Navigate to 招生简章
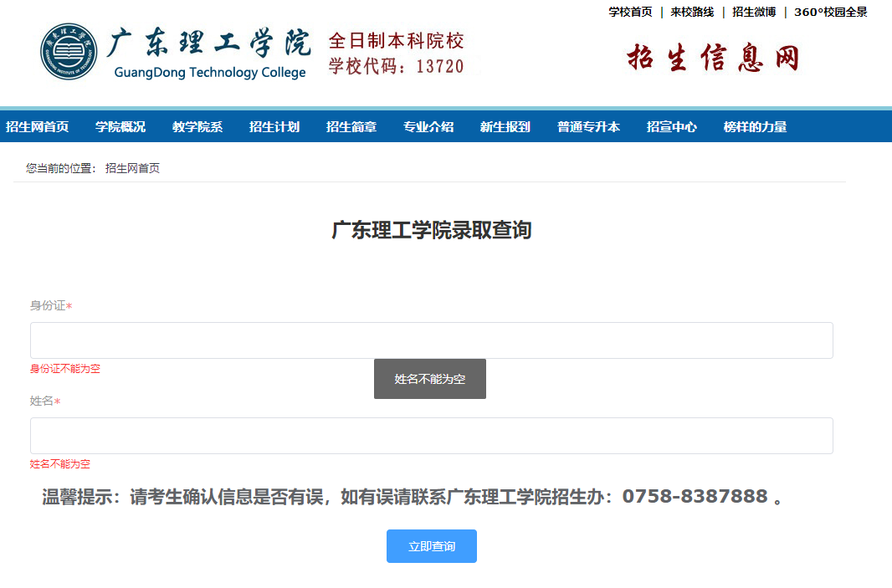 point(351,127)
